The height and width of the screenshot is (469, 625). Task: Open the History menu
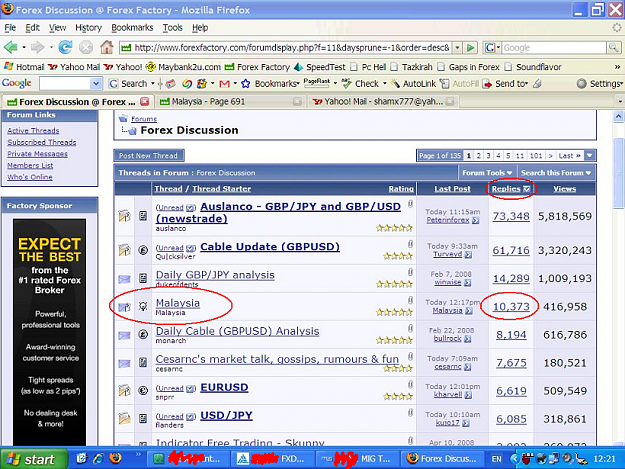88,27
